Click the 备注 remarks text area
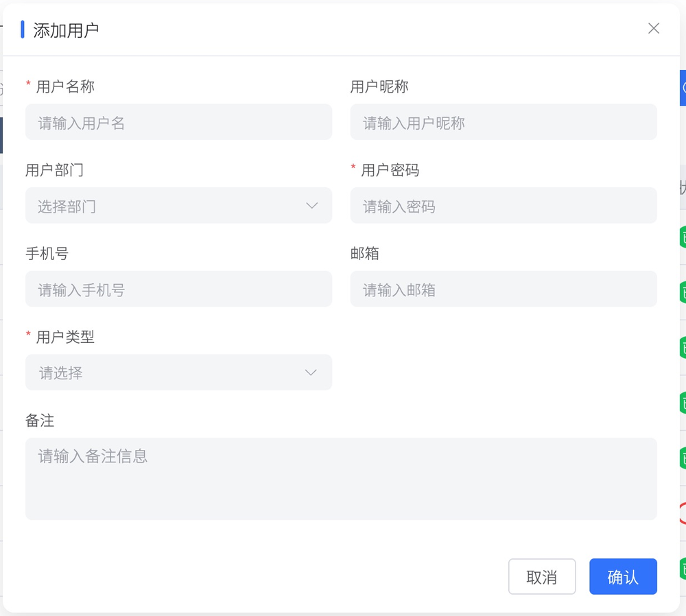Image resolution: width=686 pixels, height=616 pixels. (341, 479)
